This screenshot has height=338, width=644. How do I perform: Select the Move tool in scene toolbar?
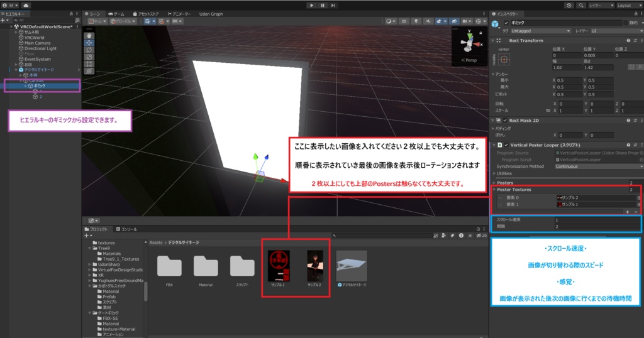[x=89, y=43]
